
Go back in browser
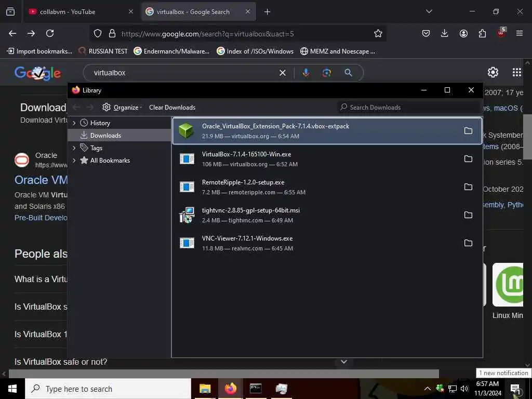[x=12, y=33]
